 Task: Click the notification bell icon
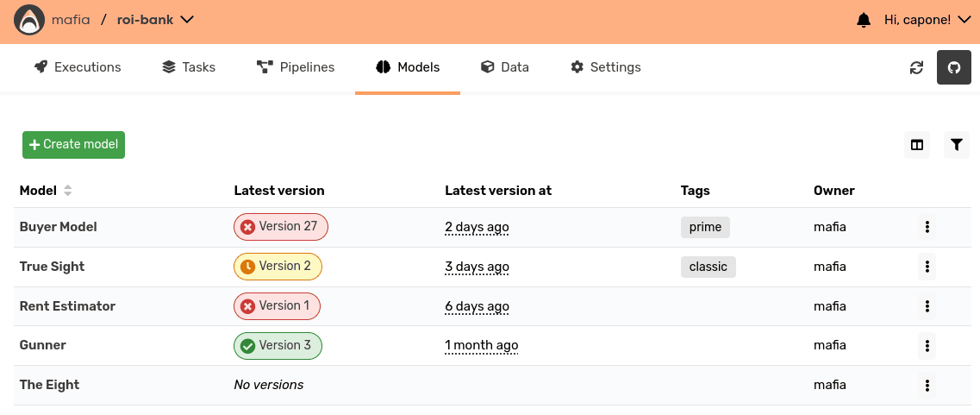click(x=864, y=20)
